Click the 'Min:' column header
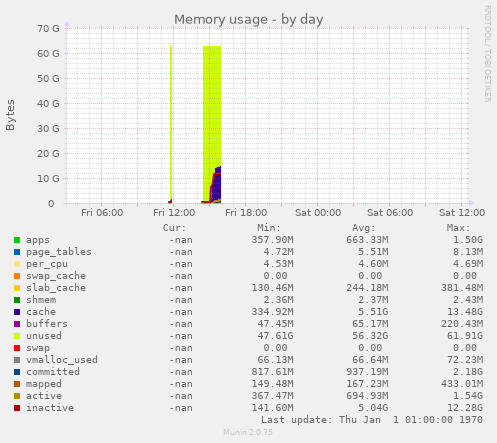Image resolution: width=497 pixels, height=443 pixels. (x=269, y=228)
